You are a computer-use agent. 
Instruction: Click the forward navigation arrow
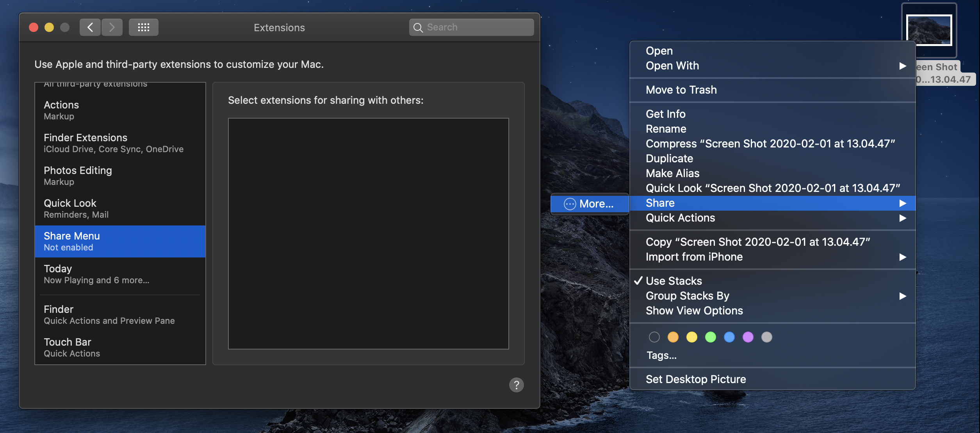[112, 27]
